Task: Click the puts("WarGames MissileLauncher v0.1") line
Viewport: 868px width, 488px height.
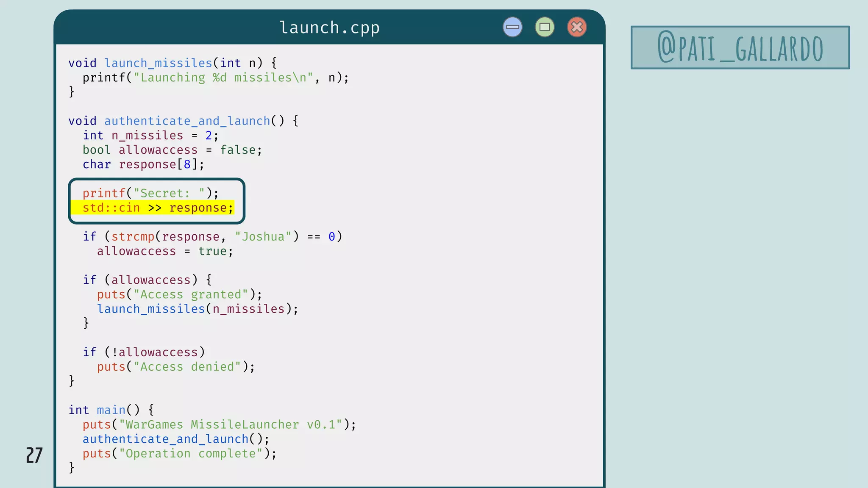Action: pos(219,424)
